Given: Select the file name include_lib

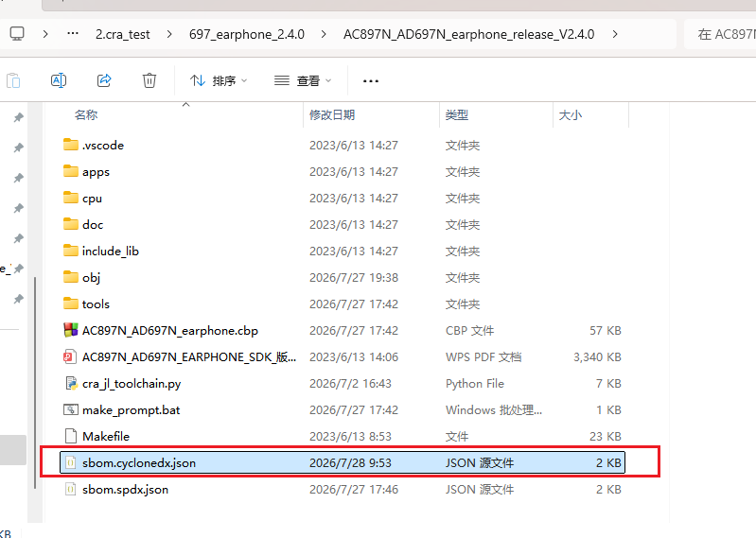Looking at the screenshot, I should point(111,251).
